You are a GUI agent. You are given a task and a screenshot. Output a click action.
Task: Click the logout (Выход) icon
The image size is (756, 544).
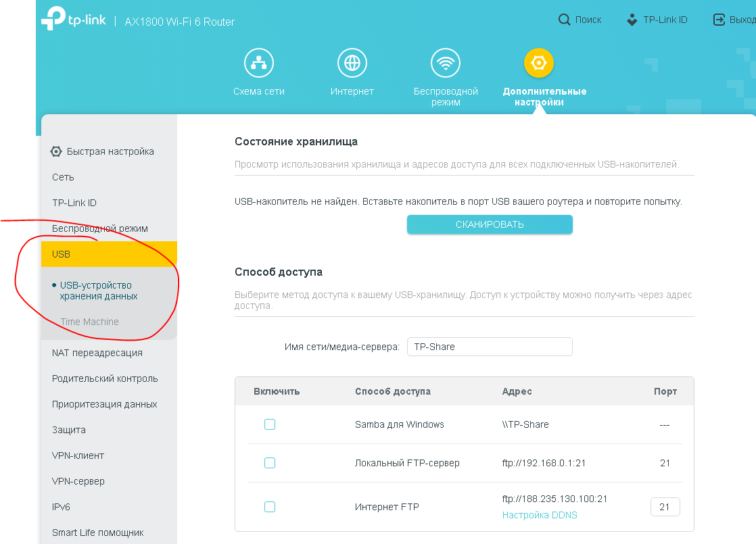pyautogui.click(x=719, y=20)
